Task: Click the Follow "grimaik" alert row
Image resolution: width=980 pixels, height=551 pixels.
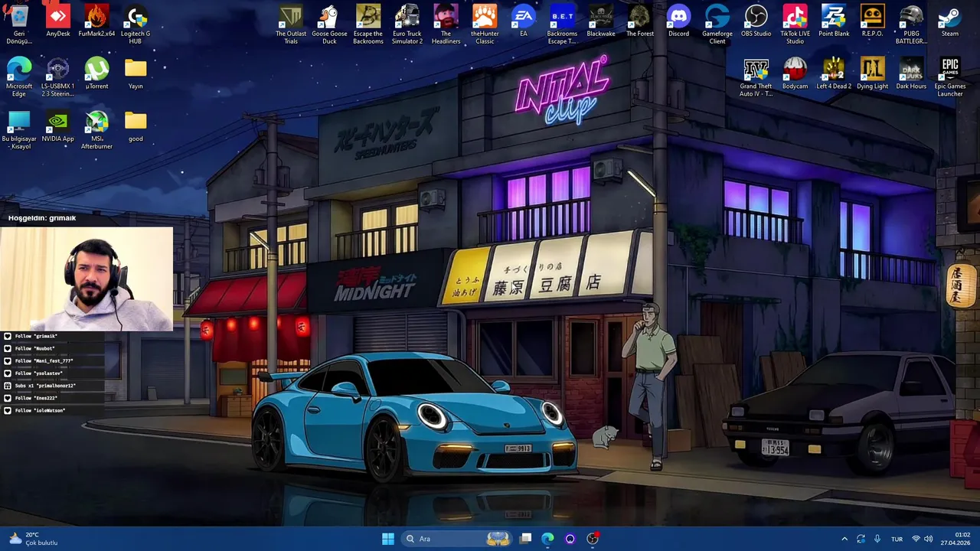Action: point(51,336)
